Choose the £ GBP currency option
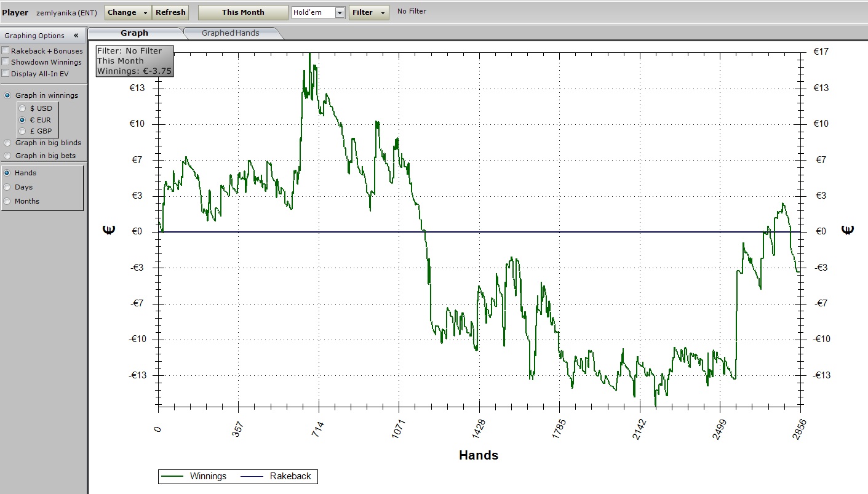Screen dimensions: 868x494 22,131
